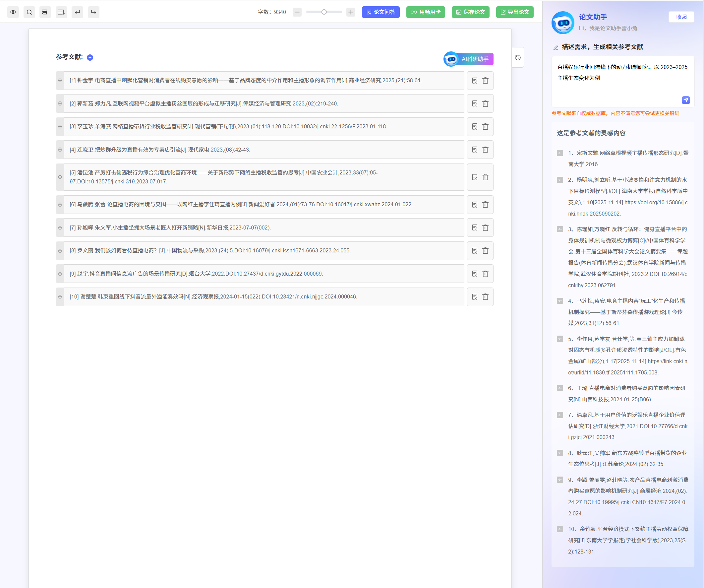Click the redo arrow icon
This screenshot has width=704, height=588.
(93, 12)
